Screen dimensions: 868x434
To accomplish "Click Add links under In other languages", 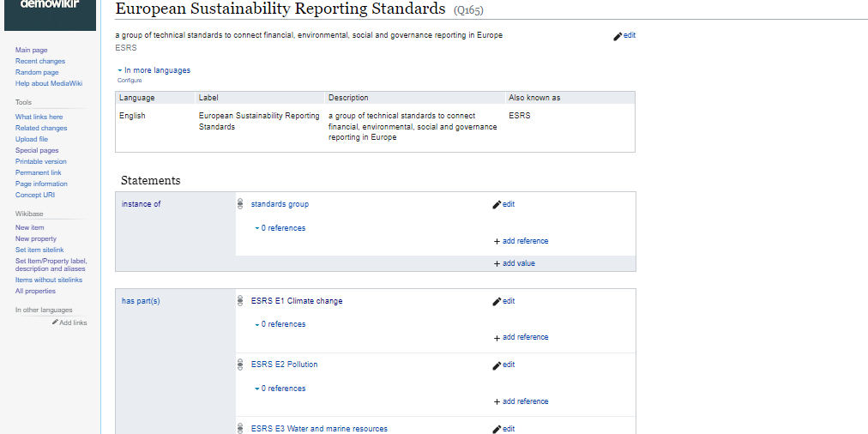I will [72, 322].
